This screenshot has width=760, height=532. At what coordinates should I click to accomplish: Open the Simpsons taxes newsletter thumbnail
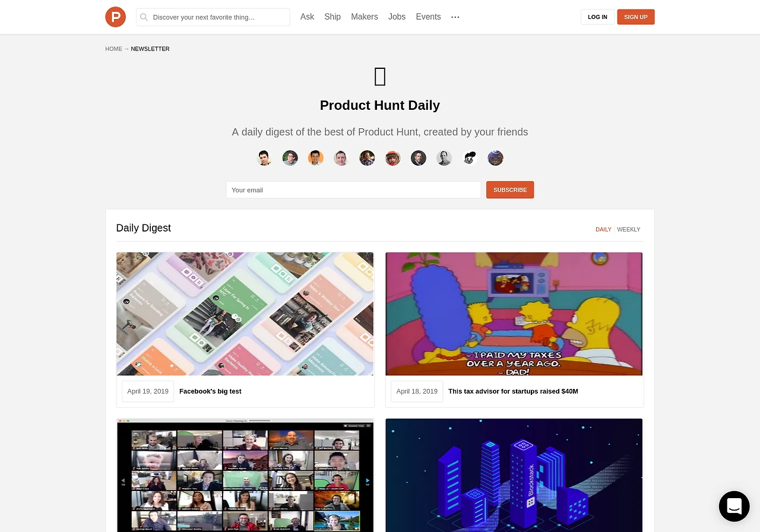(x=514, y=313)
